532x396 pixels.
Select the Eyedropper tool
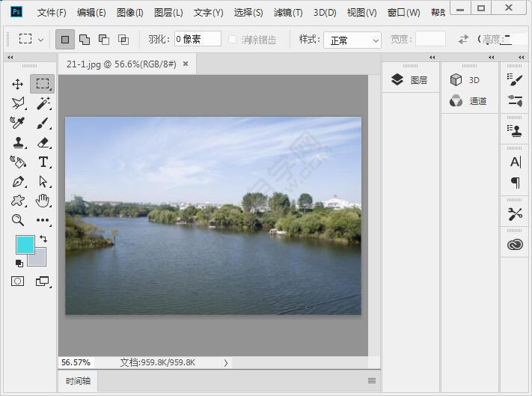17,123
